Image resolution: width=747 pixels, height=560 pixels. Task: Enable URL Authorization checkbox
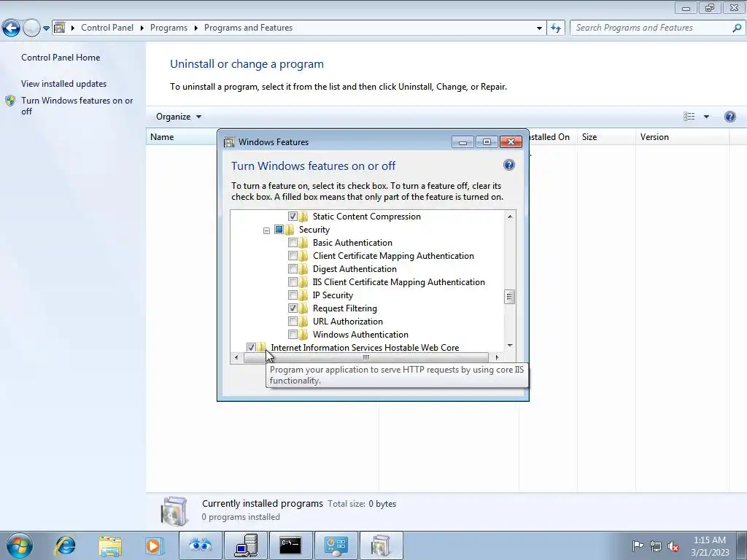293,322
